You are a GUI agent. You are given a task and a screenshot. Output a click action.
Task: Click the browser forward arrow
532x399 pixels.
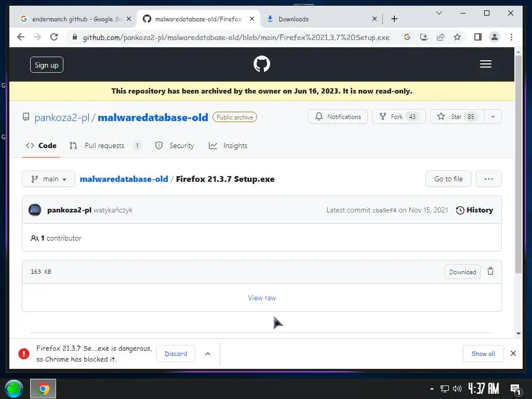[x=37, y=37]
